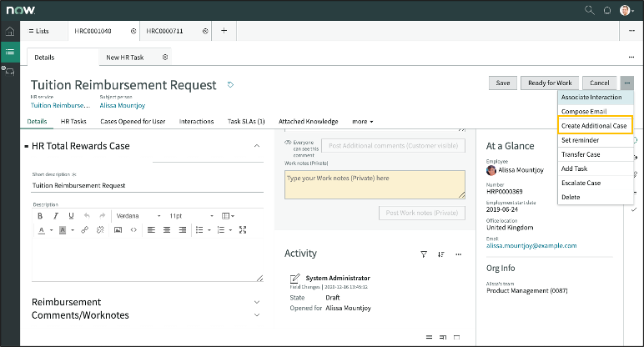Collapse the HR Total Rewards Case section

point(257,146)
